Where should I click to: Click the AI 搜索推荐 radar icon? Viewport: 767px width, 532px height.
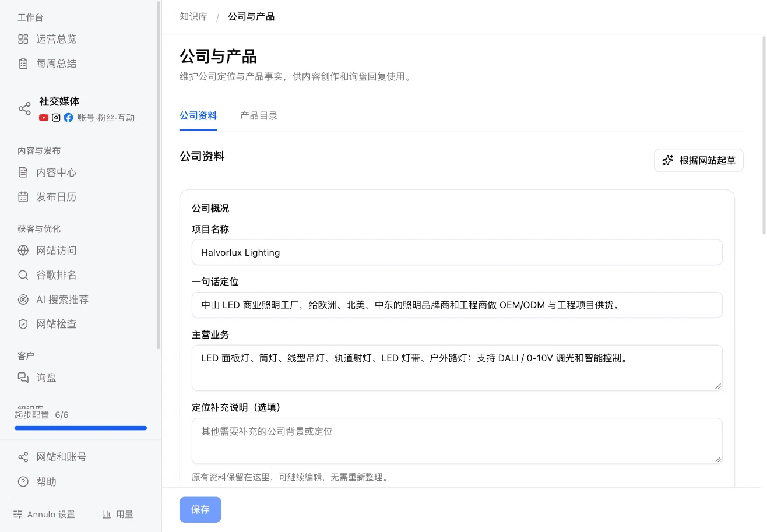[x=23, y=300]
